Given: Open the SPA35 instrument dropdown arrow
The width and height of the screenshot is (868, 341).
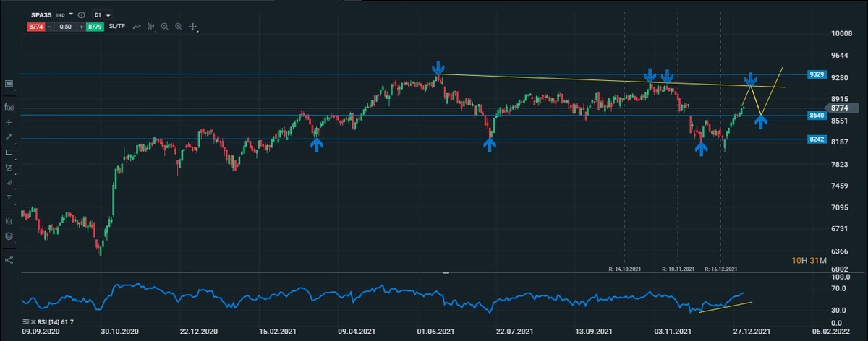Looking at the screenshot, I should point(71,14).
